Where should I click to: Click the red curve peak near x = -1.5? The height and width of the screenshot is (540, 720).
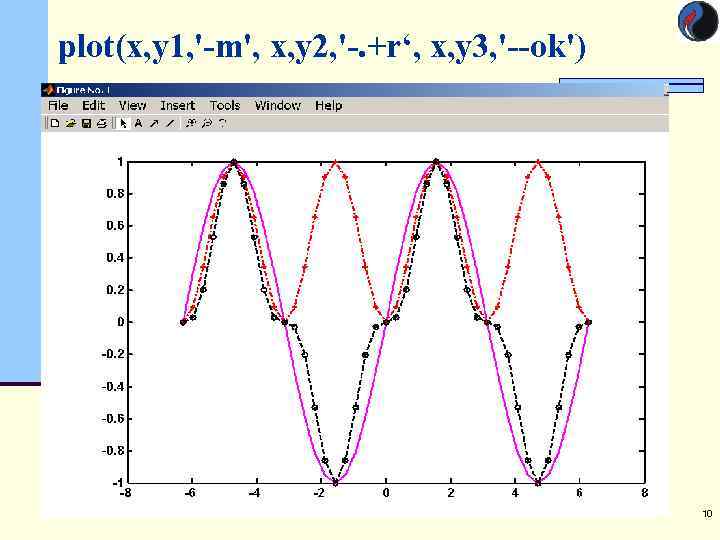click(335, 162)
